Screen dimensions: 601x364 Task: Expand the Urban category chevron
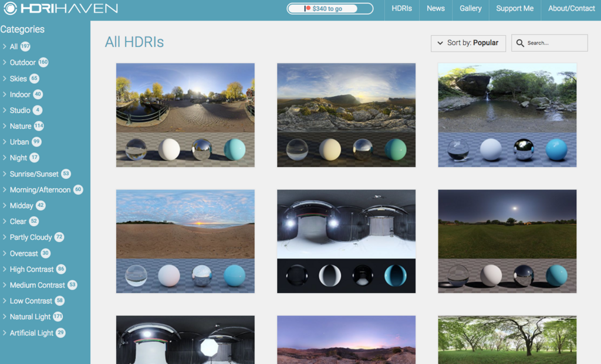(x=4, y=142)
